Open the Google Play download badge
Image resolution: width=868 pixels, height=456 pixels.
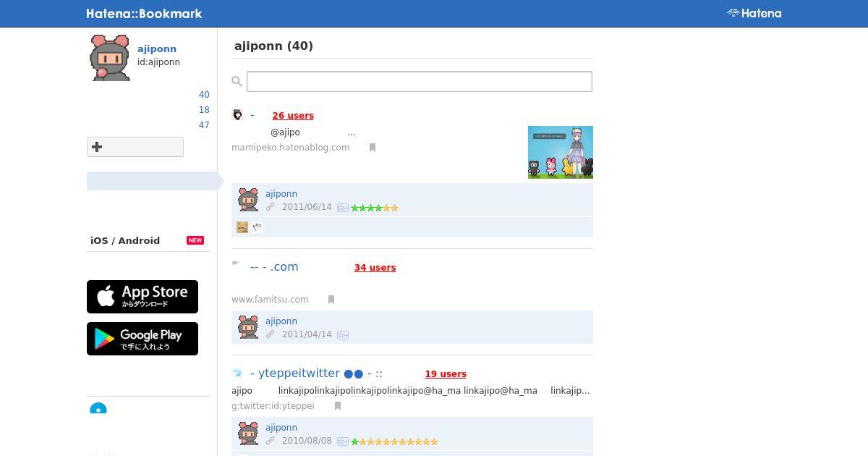[x=142, y=339]
